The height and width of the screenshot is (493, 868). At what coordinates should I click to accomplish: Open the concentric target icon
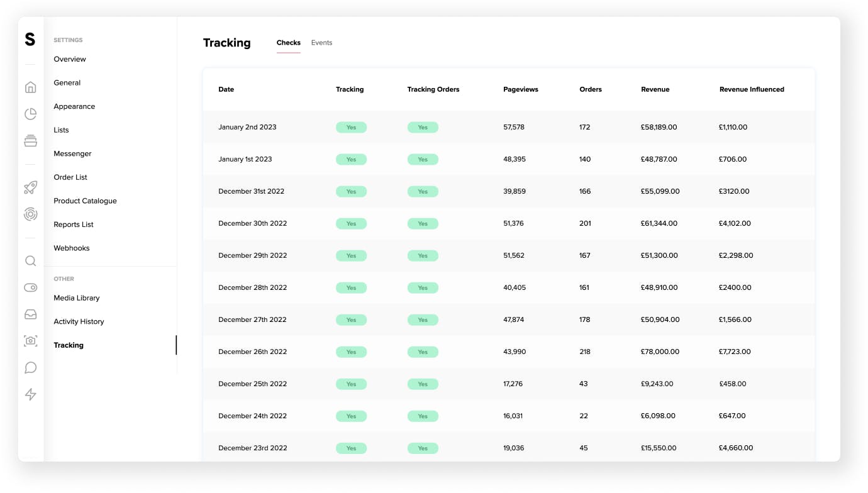pos(30,214)
